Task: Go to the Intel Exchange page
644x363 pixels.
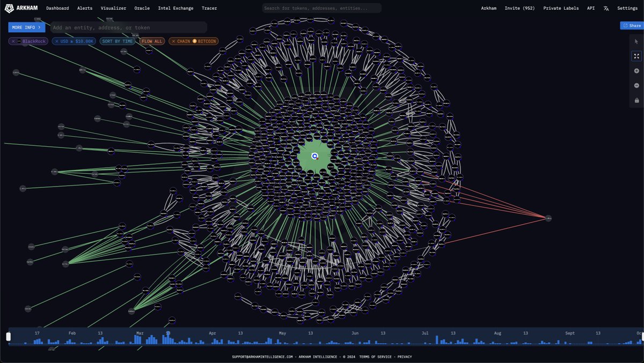Action: [x=176, y=8]
